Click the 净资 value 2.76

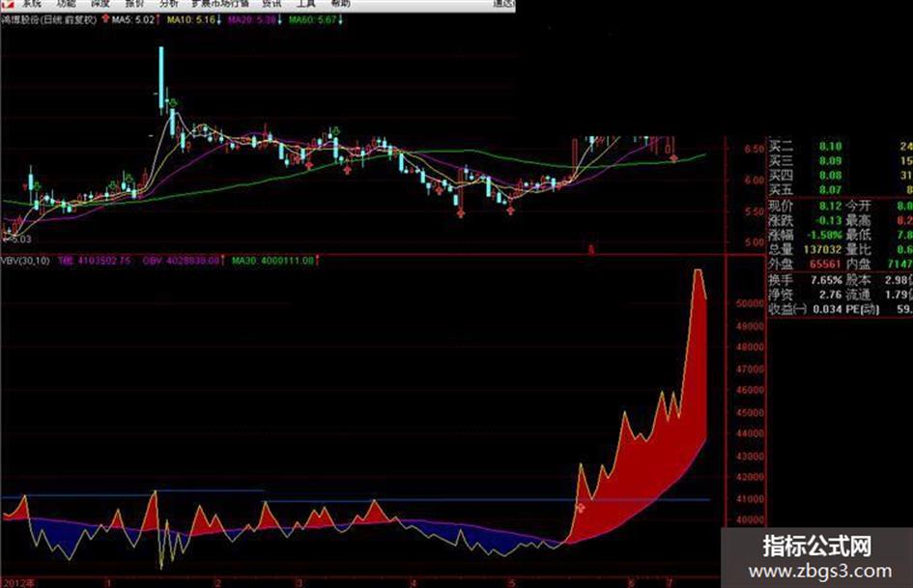[830, 294]
